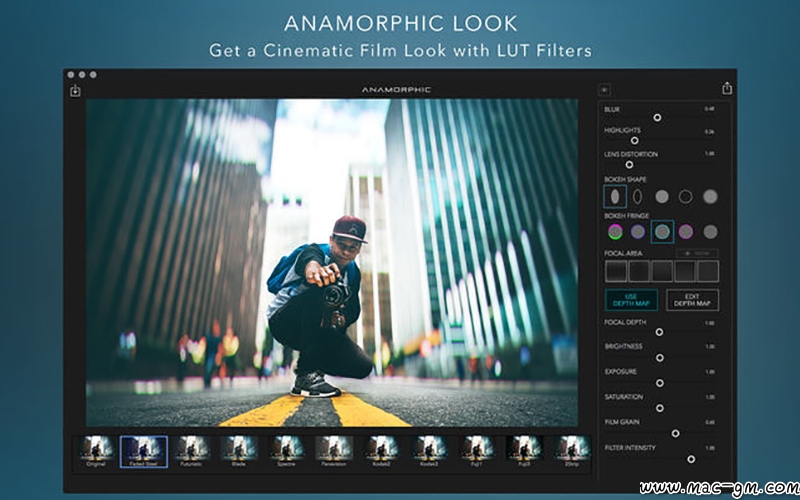Select the solid gray circle bokeh shape
Image resolution: width=800 pixels, height=500 pixels.
pos(661,196)
